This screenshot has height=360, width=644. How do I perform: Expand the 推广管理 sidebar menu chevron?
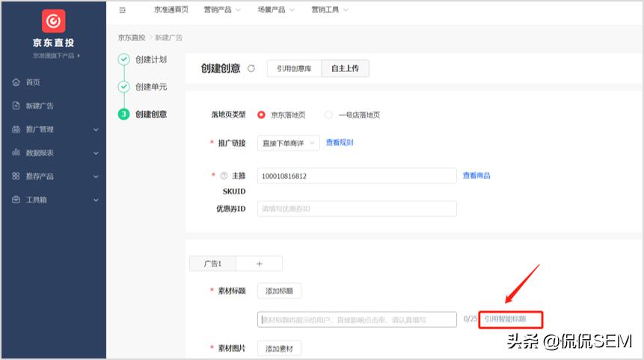click(x=96, y=130)
